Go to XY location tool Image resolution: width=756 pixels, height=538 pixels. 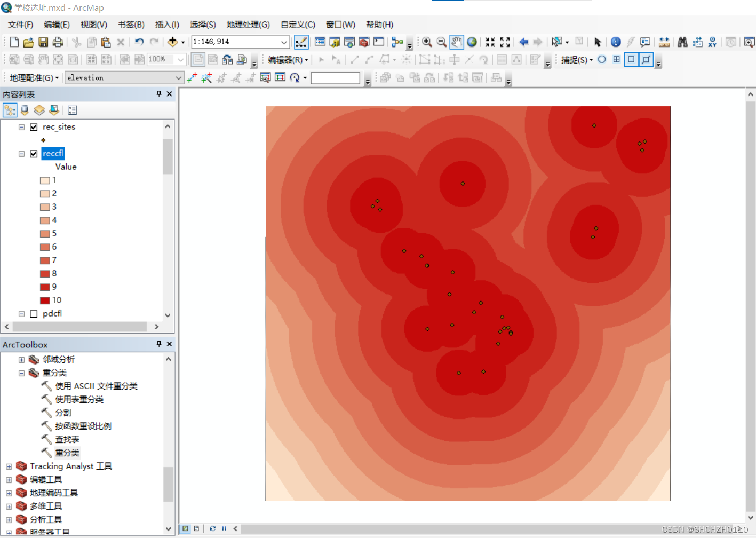[712, 42]
